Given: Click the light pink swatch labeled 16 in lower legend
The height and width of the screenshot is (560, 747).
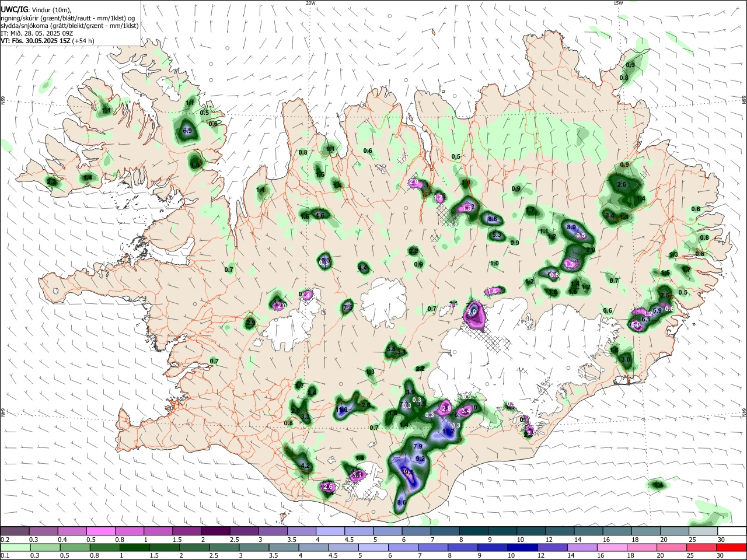Looking at the screenshot, I should (x=612, y=548).
